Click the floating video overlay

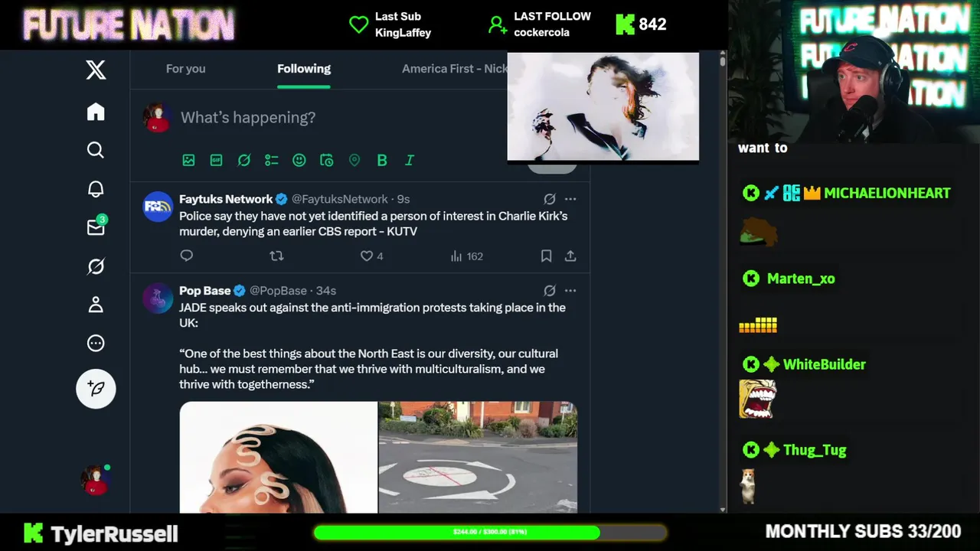pyautogui.click(x=603, y=106)
